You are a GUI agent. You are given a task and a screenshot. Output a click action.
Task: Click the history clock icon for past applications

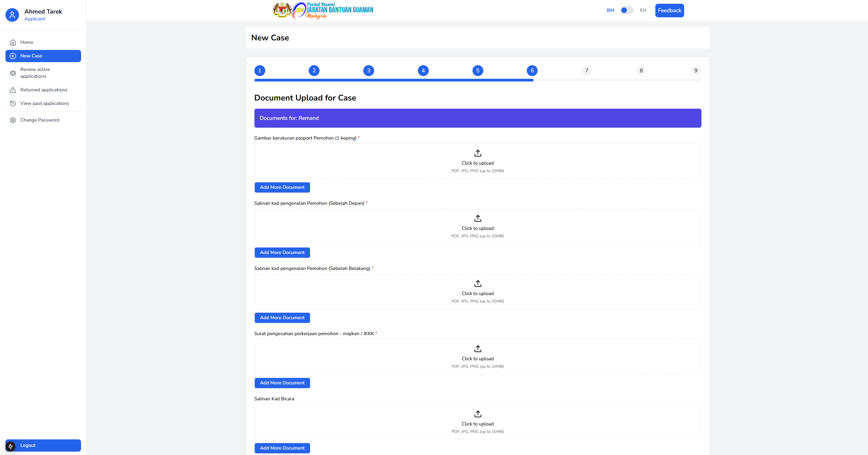13,104
